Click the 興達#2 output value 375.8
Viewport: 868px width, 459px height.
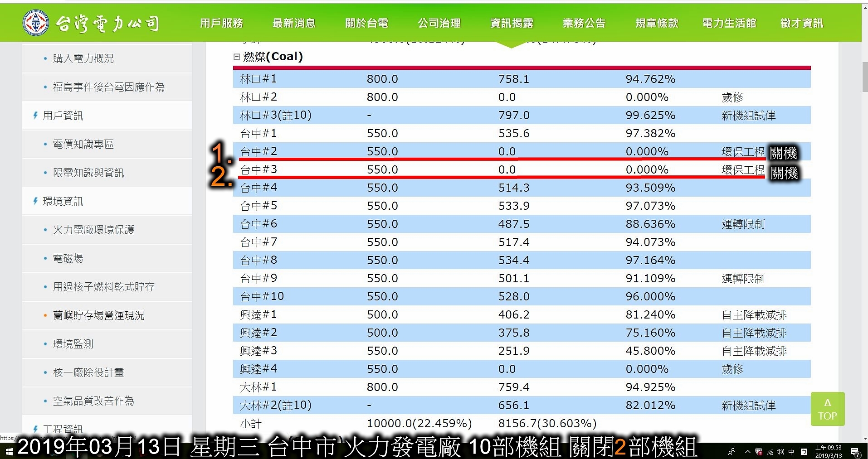(514, 333)
